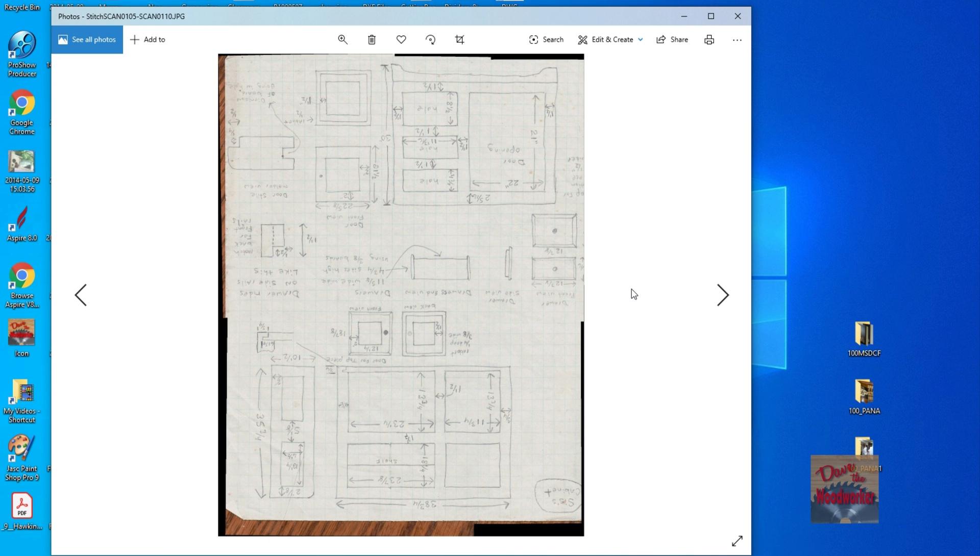
Task: Click the scanned drawing image
Action: click(x=401, y=295)
